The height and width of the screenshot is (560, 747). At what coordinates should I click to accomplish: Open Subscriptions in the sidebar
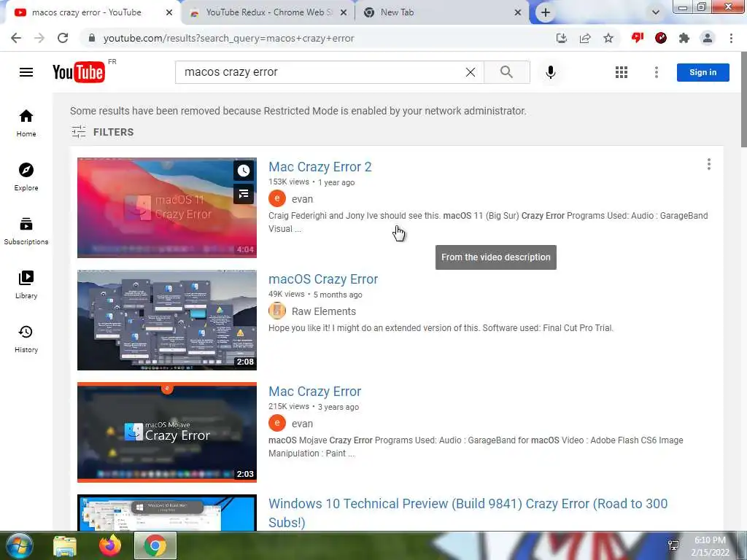(x=26, y=230)
